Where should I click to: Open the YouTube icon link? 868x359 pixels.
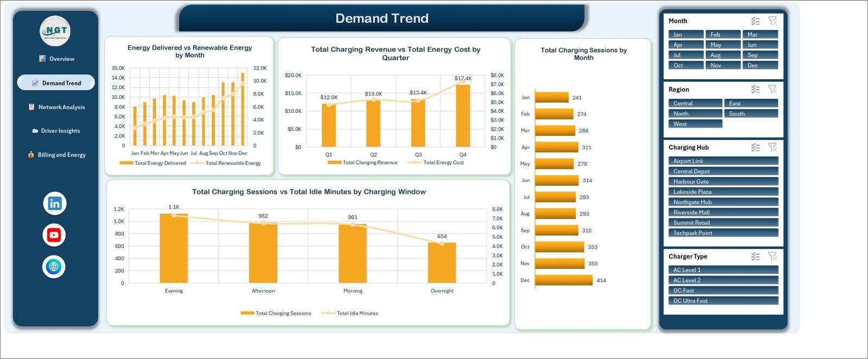(54, 235)
